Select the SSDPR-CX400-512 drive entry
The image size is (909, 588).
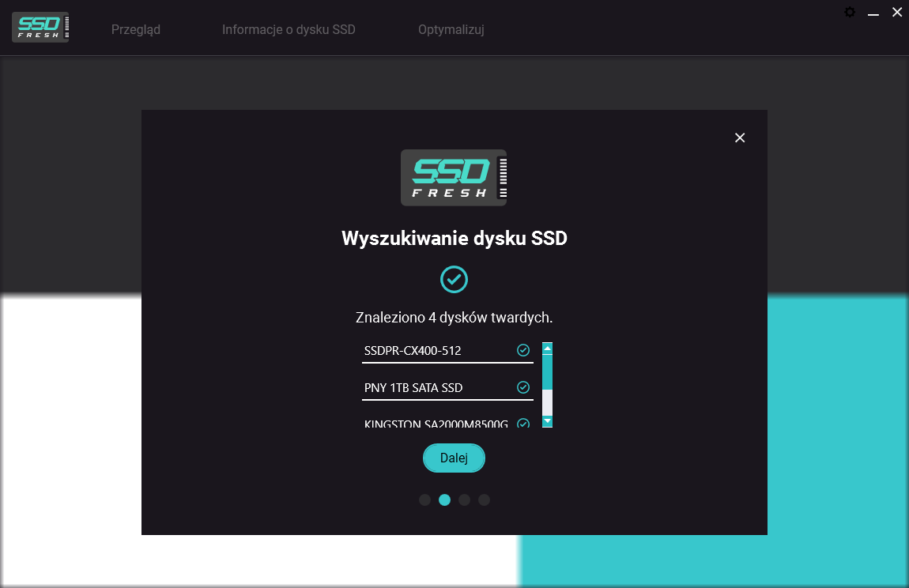(x=447, y=351)
